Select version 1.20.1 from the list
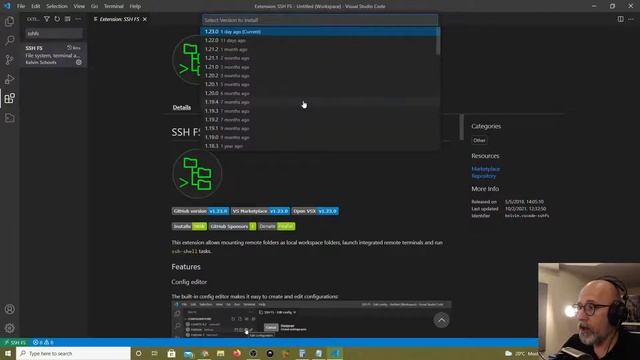Screen dimensions: 640x360 point(320,84)
